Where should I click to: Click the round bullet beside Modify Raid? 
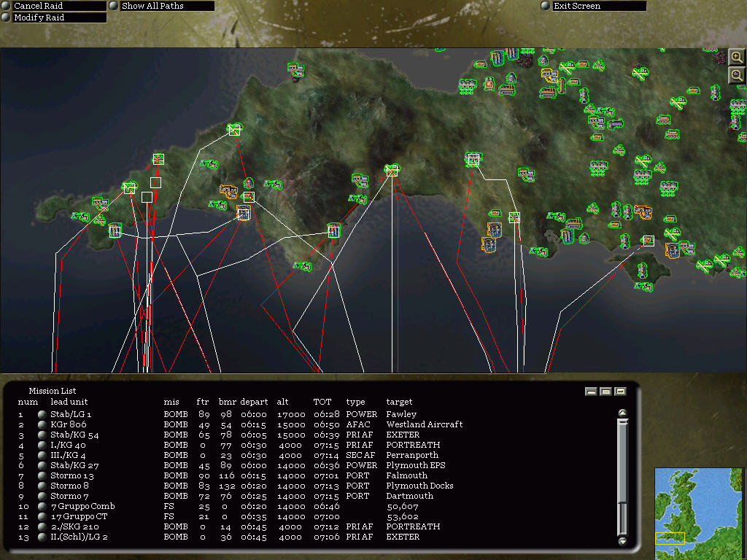tap(6, 17)
